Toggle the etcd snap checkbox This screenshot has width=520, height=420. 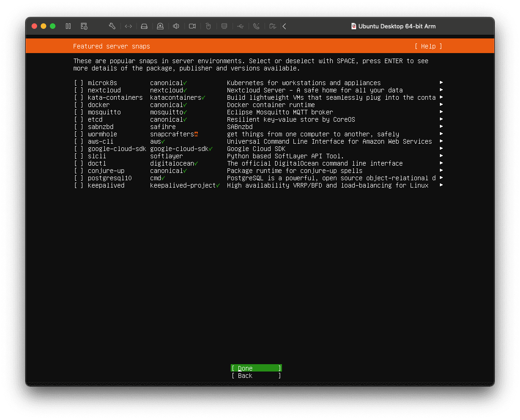[x=79, y=119]
